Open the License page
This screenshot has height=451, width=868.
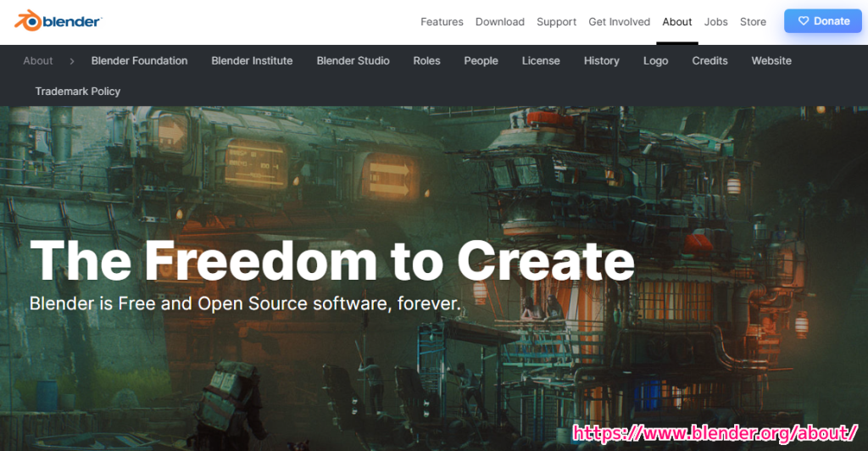[x=541, y=61]
